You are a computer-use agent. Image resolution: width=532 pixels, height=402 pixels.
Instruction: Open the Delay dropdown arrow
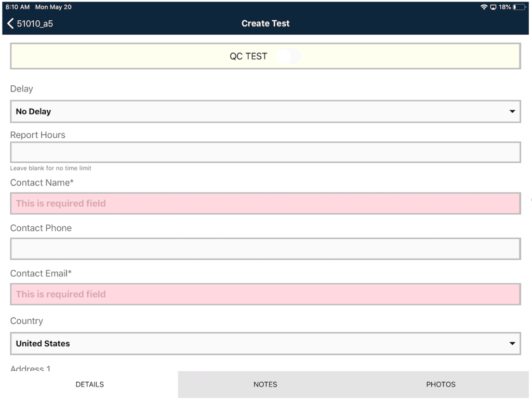pos(512,111)
